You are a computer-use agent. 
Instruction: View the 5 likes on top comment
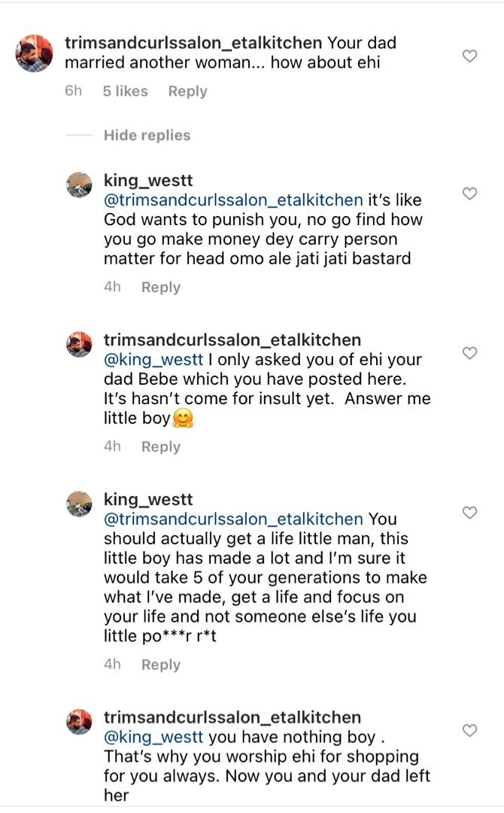tap(125, 91)
